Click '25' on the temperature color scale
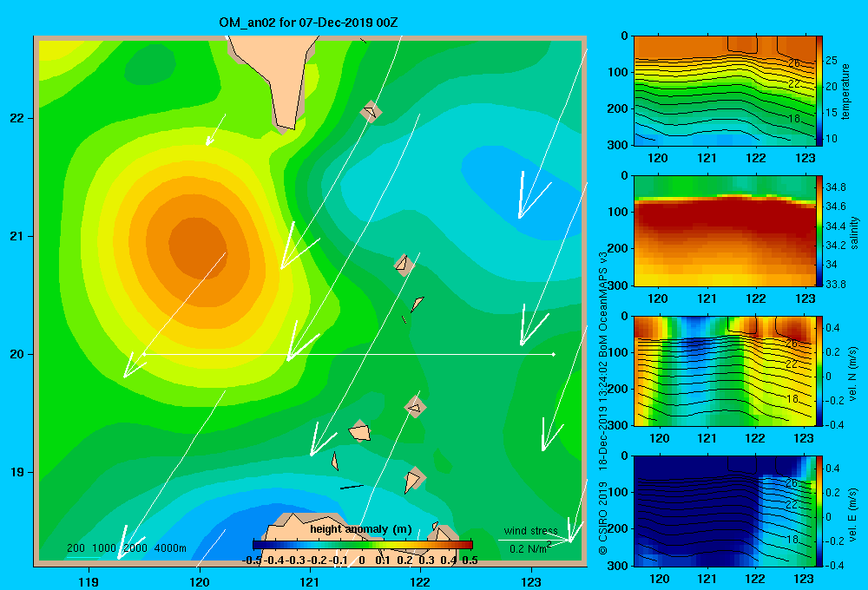Image resolution: width=868 pixels, height=590 pixels. 832,61
